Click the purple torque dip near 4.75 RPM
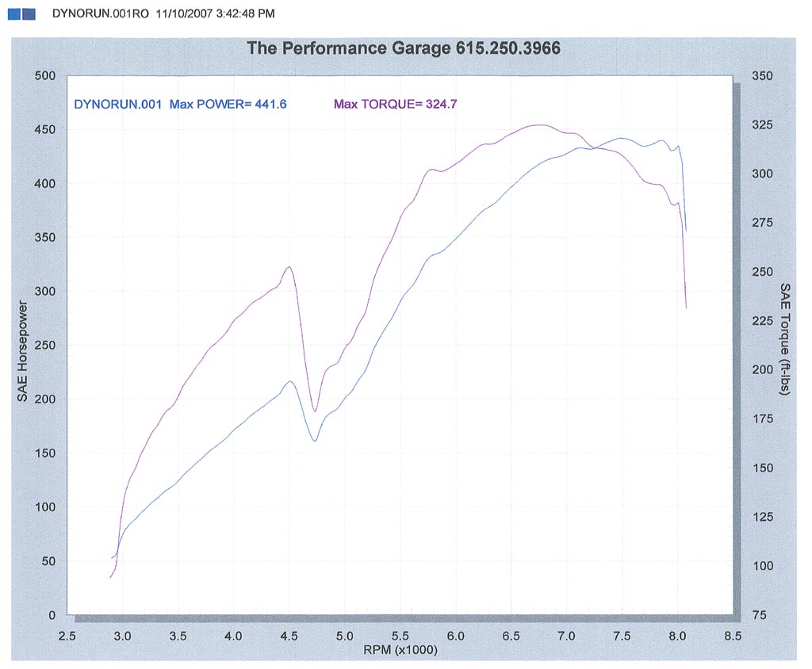812x669 pixels. click(x=315, y=411)
